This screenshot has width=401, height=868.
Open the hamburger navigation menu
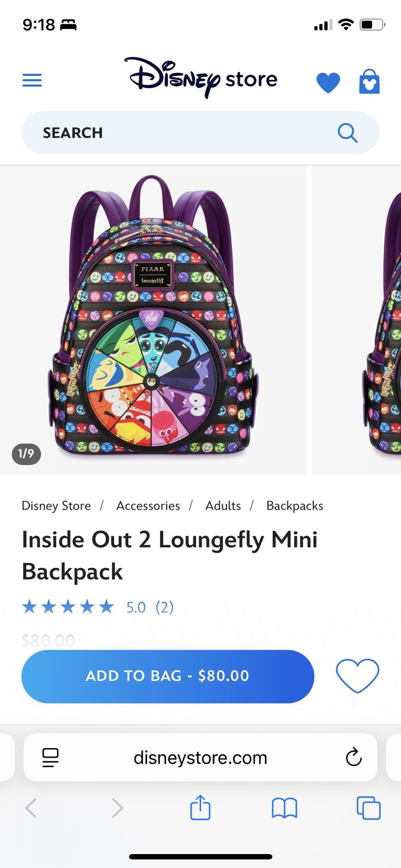point(32,80)
